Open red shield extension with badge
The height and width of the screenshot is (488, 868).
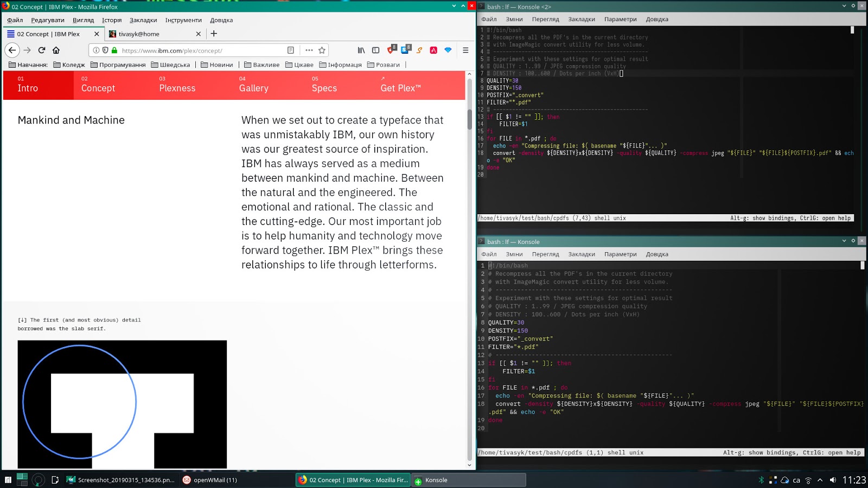point(391,50)
